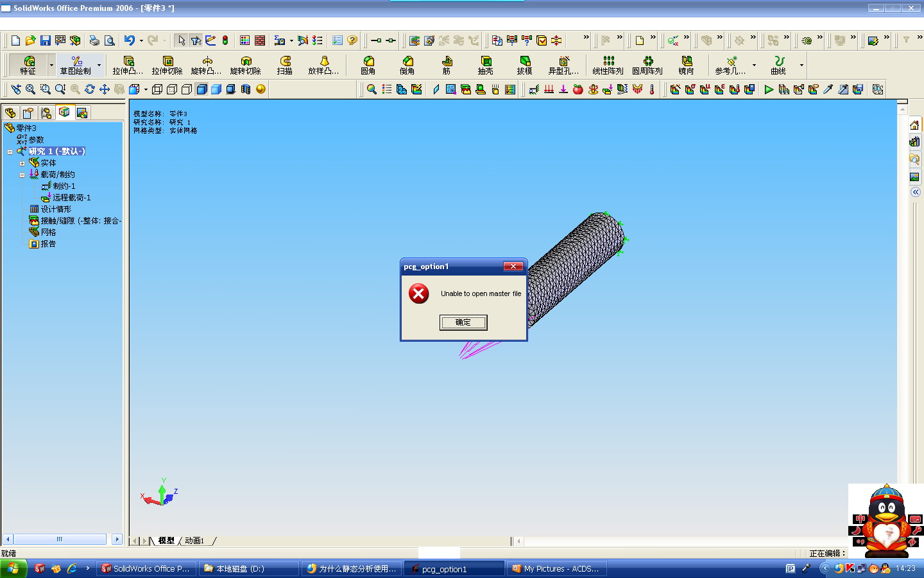The image size is (924, 578).
Task: Toggle the 特征 features toolbar button
Action: (x=28, y=66)
